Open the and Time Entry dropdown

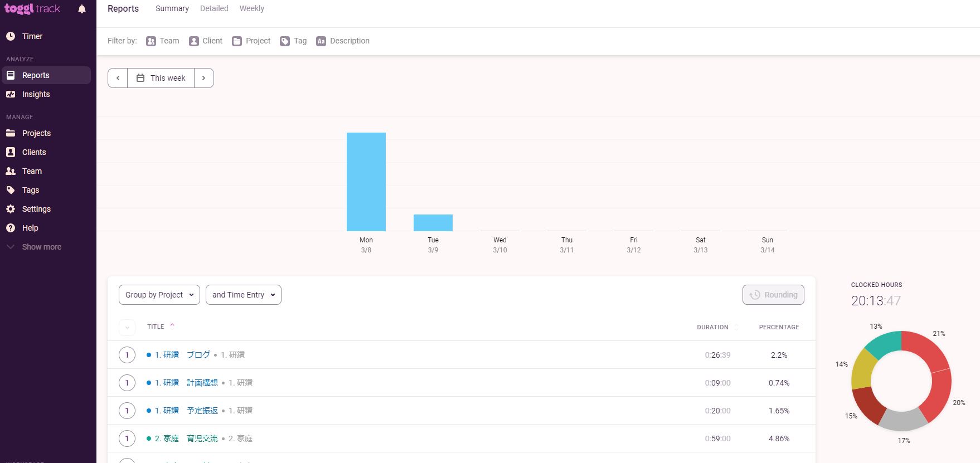[x=243, y=295]
